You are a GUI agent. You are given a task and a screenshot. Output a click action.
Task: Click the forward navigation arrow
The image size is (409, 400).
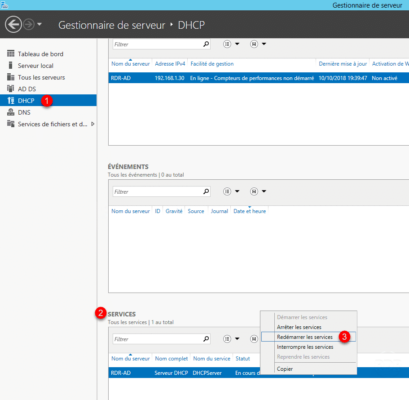click(29, 25)
